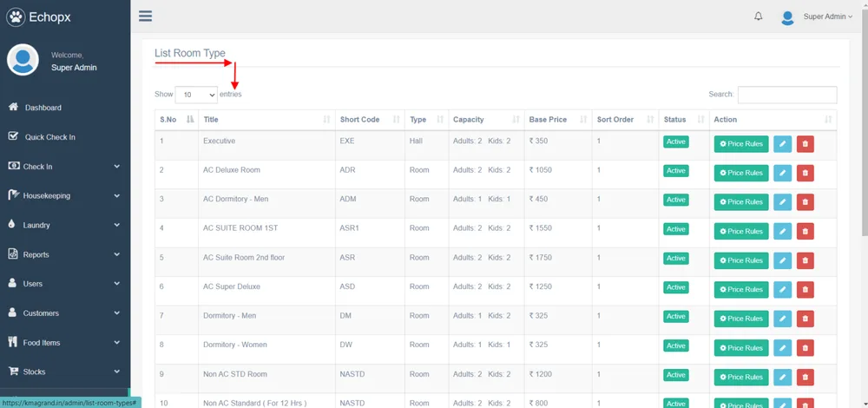Toggle the hamburger sidebar menu
This screenshot has width=868, height=408.
coord(145,16)
